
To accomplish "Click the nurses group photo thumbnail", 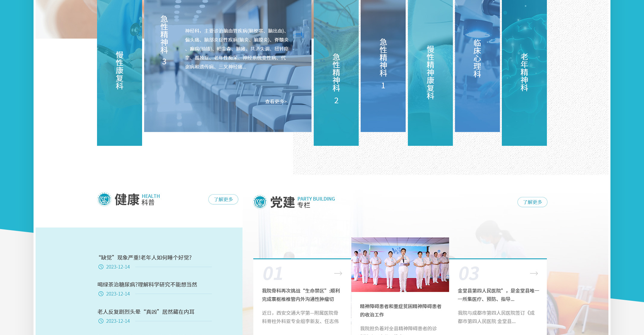I will (400, 265).
